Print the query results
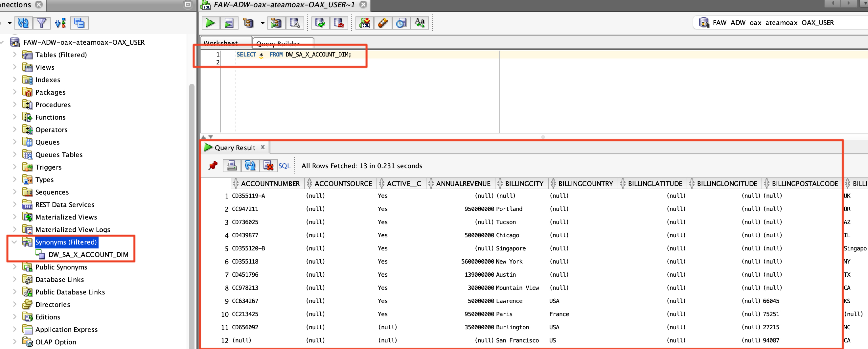Image resolution: width=868 pixels, height=349 pixels. pyautogui.click(x=232, y=166)
